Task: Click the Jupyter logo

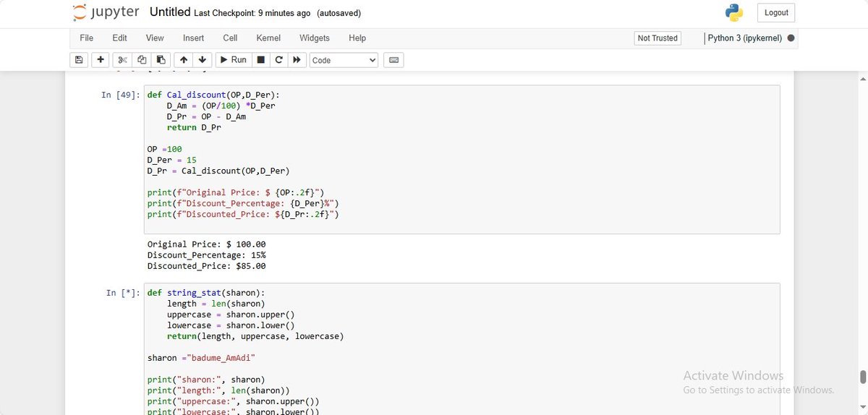Action: click(x=106, y=12)
